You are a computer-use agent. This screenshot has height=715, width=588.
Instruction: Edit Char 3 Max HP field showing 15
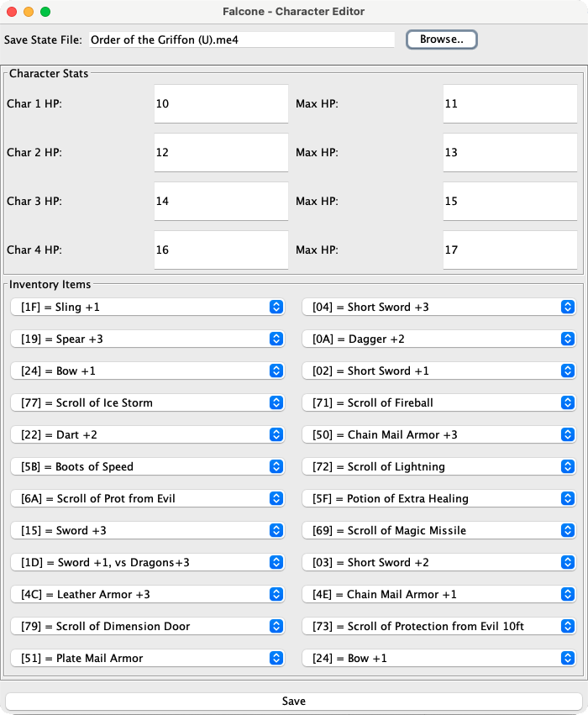point(510,201)
